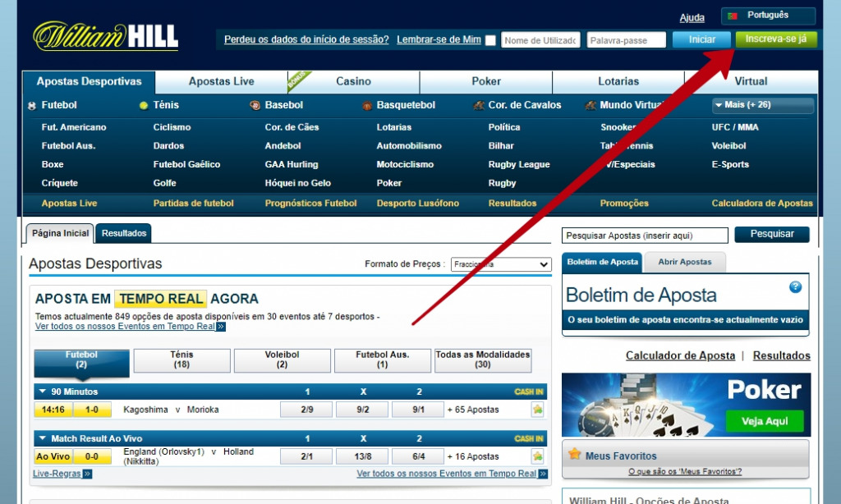Expand the Mais (+ 26) sports menu
This screenshot has width=841, height=504.
coord(763,105)
